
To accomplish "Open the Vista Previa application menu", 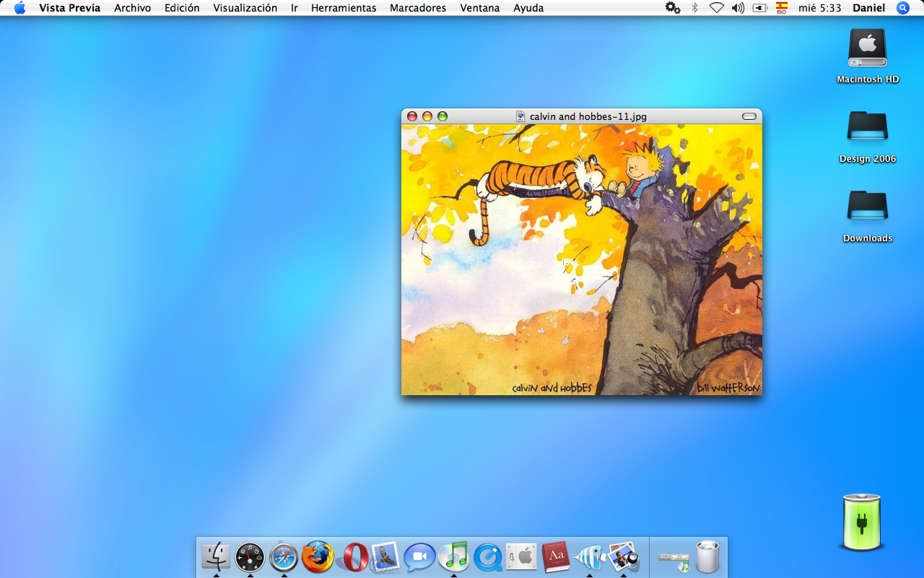I will click(x=69, y=8).
